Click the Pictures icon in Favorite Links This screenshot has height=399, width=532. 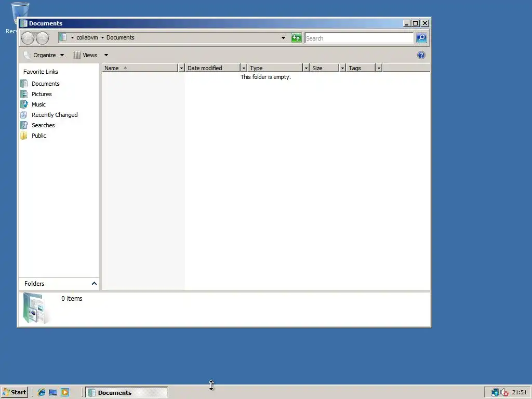tap(24, 94)
